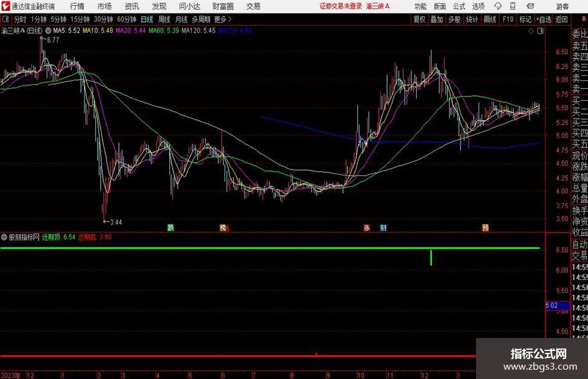The image size is (588, 379).
Task: Click the MA5: 5.52 value
Action: [x=67, y=30]
